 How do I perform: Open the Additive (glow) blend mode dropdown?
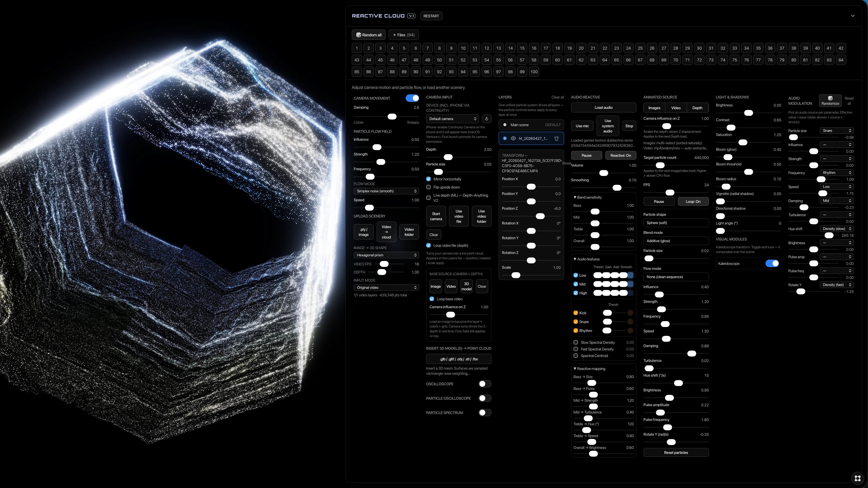pos(676,241)
